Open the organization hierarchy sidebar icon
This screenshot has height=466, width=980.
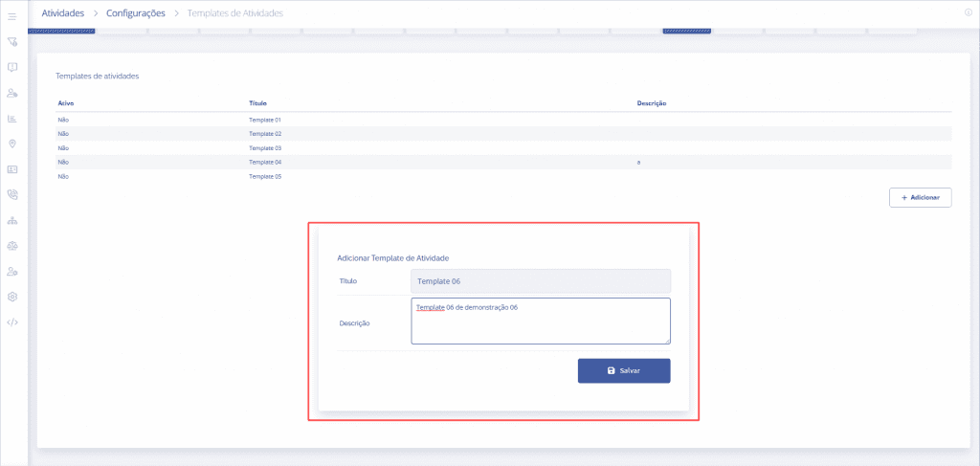click(x=11, y=220)
